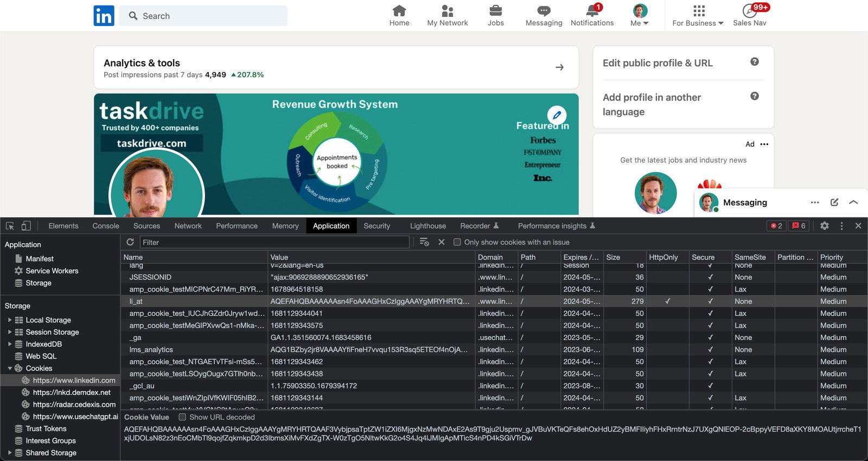This screenshot has width=868, height=461.
Task: Open Sales Nav icon
Action: [750, 15]
